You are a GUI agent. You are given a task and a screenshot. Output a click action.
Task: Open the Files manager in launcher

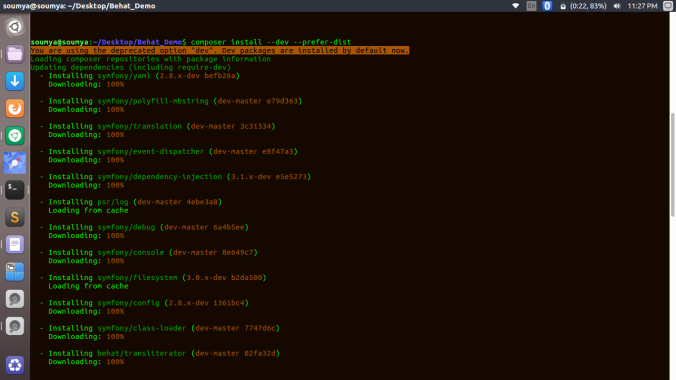(15, 54)
